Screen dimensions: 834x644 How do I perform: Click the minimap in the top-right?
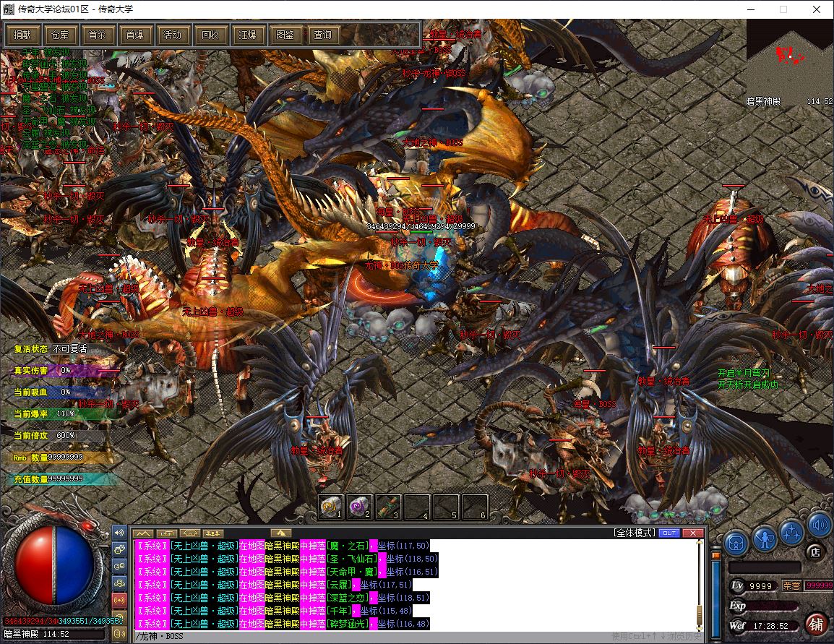[790, 63]
